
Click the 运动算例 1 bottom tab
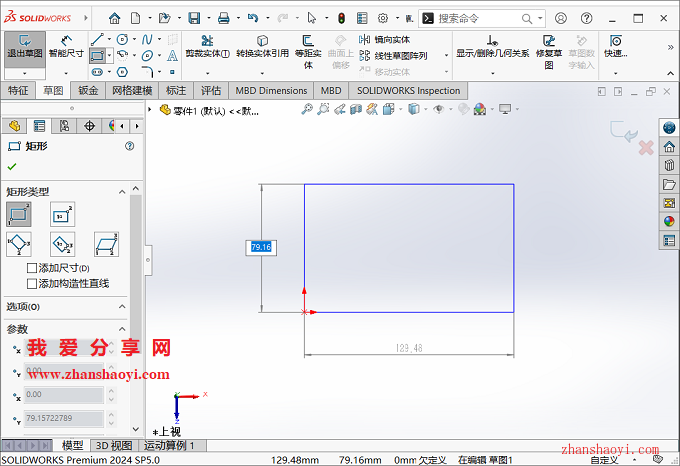click(x=170, y=445)
